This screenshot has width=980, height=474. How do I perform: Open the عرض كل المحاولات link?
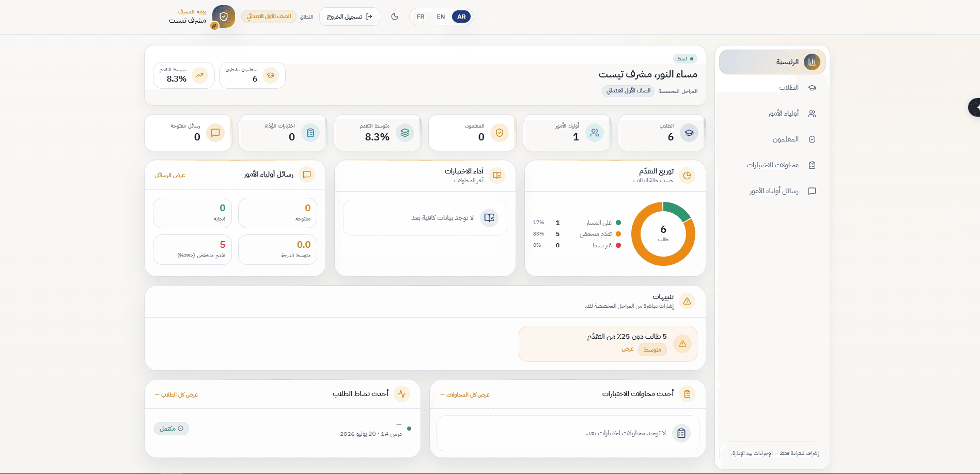coord(465,395)
